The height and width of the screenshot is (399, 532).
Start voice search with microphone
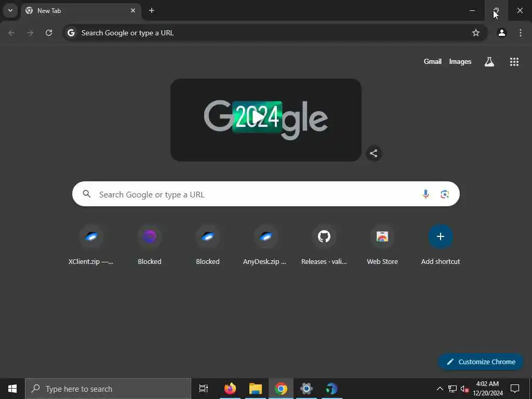click(x=425, y=194)
